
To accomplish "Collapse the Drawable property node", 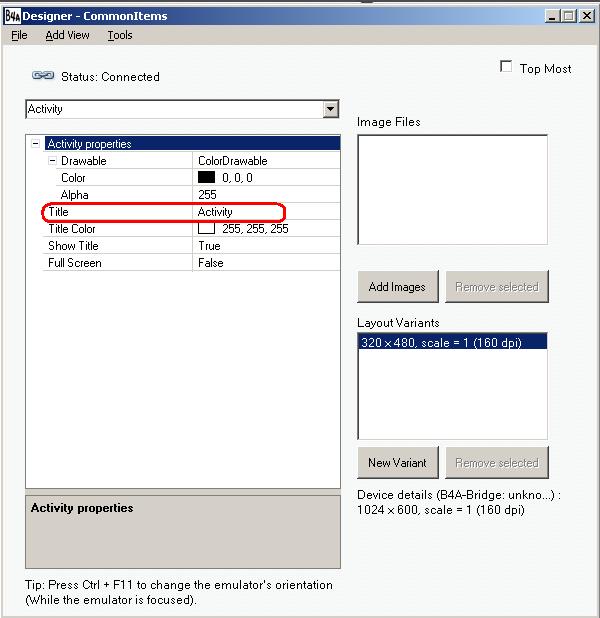I will (x=52, y=161).
